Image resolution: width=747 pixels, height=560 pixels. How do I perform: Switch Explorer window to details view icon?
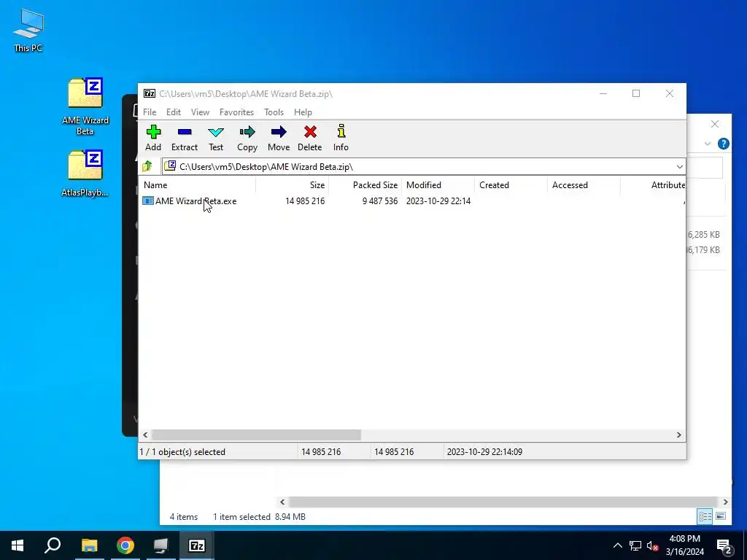coord(705,516)
